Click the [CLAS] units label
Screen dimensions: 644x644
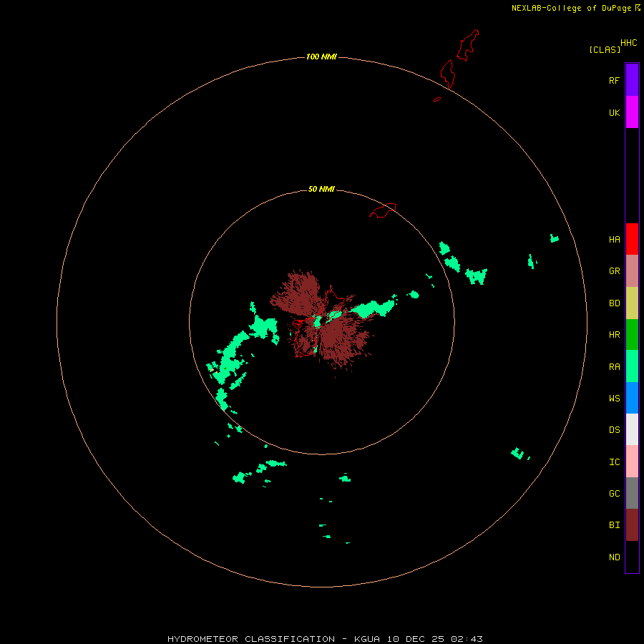click(x=605, y=49)
